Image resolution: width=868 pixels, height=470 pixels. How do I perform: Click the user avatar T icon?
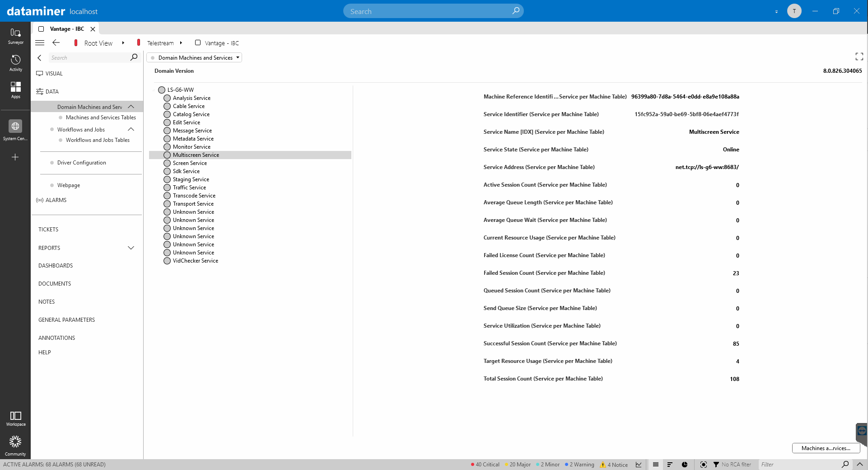[x=794, y=11]
